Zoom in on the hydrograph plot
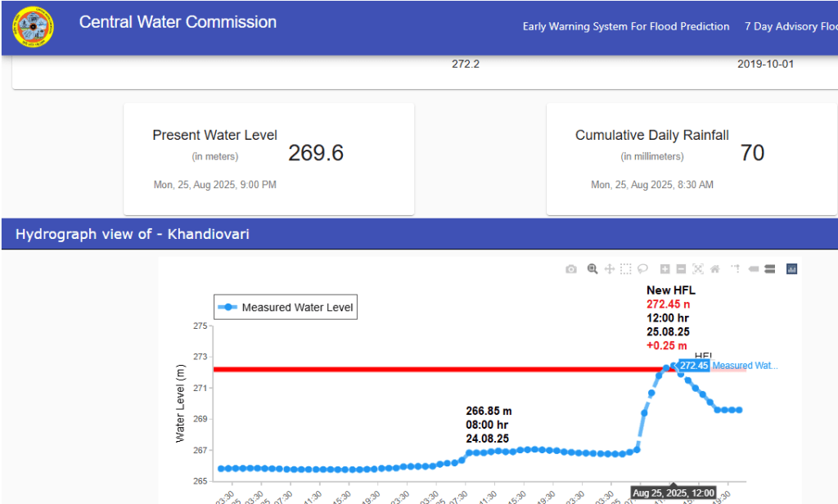 (x=665, y=269)
